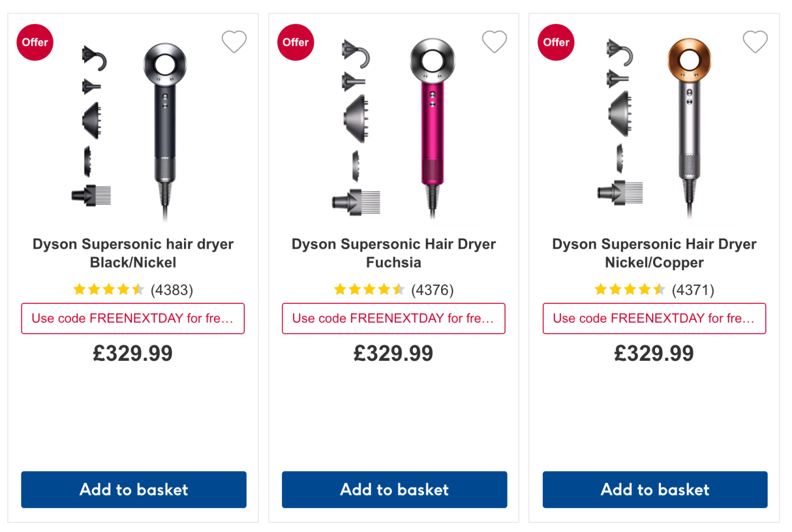The height and width of the screenshot is (532, 792).
Task: Open the Dyson Supersonic Black/Nickel product page
Action: coord(133,253)
